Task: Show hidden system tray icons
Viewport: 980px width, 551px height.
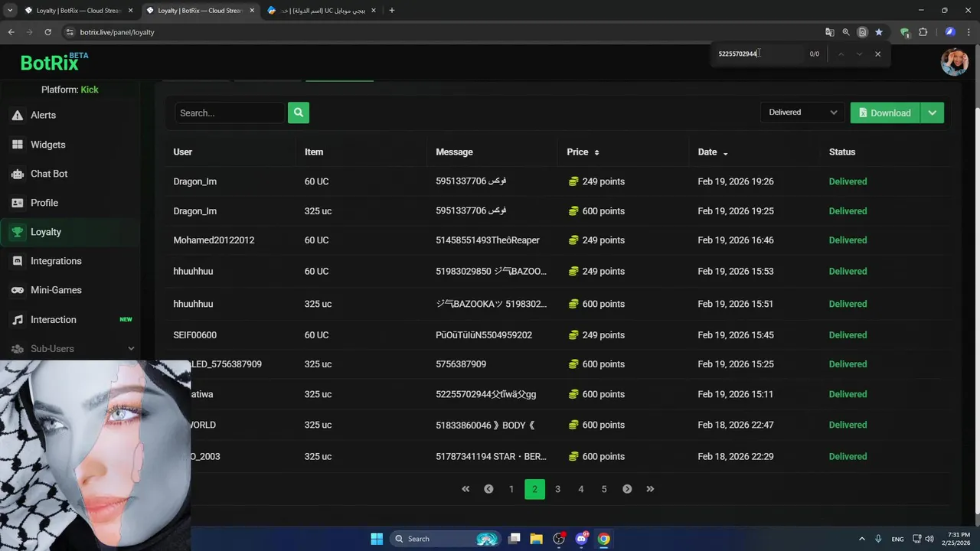Action: (x=861, y=539)
